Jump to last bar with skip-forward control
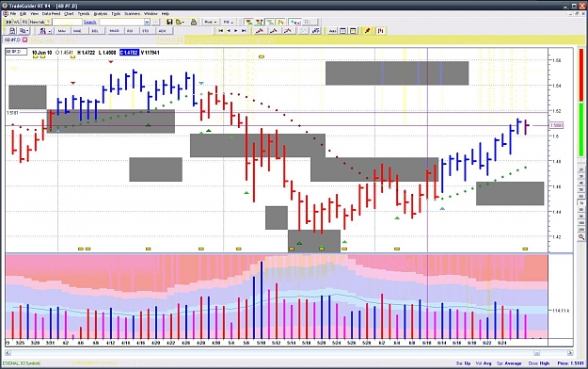588x369 pixels. (x=244, y=31)
